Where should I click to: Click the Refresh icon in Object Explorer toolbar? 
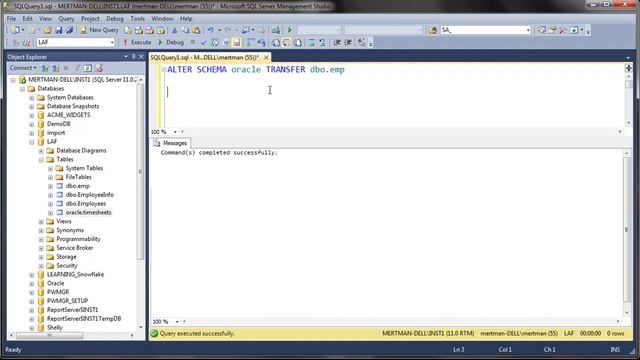click(x=88, y=68)
